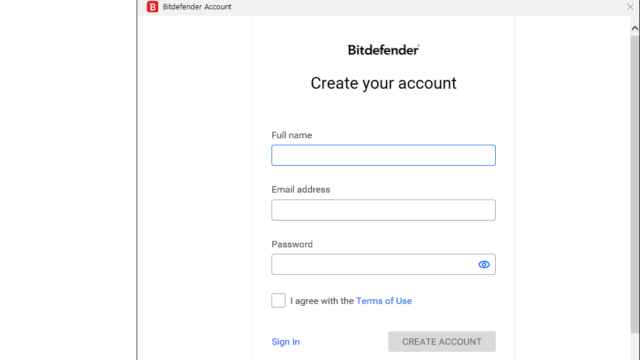
Task: Click the "Full name" field label
Action: coord(291,135)
